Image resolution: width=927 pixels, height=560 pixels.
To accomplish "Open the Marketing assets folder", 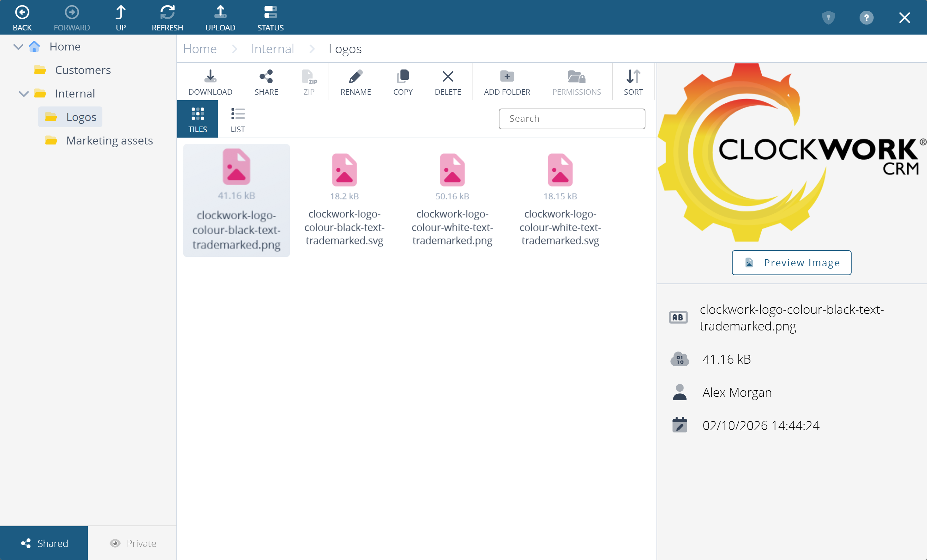I will coord(99,140).
